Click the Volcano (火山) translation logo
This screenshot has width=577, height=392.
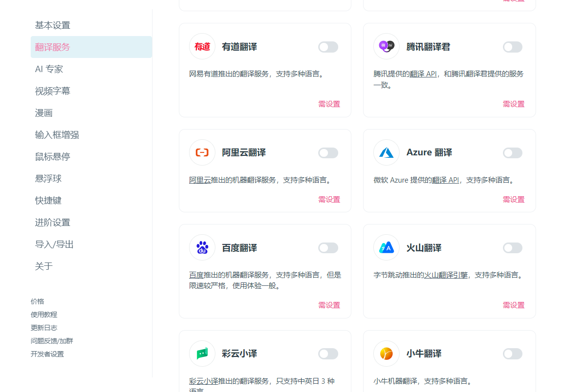pos(386,248)
